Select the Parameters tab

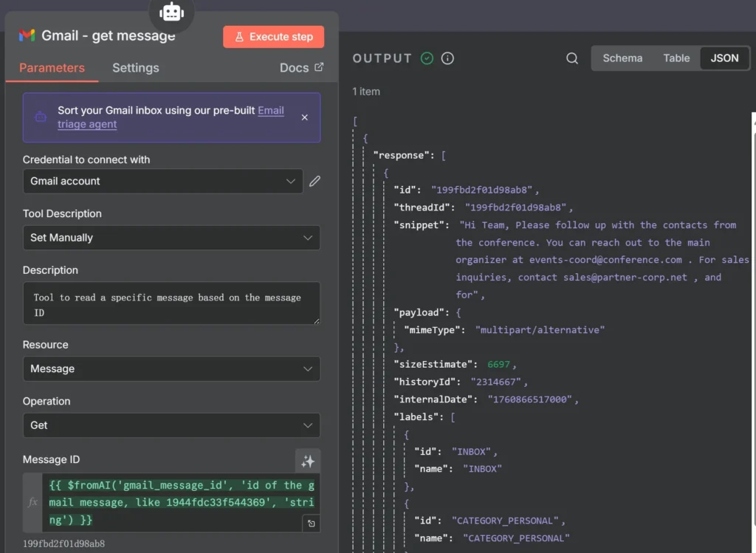(x=52, y=68)
